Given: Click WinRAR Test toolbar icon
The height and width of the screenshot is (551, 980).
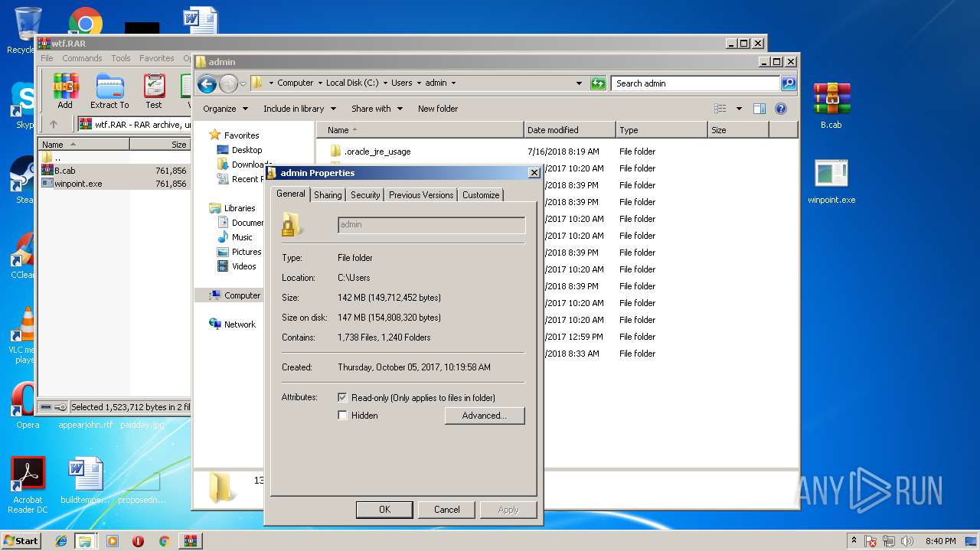Looking at the screenshot, I should tap(154, 91).
